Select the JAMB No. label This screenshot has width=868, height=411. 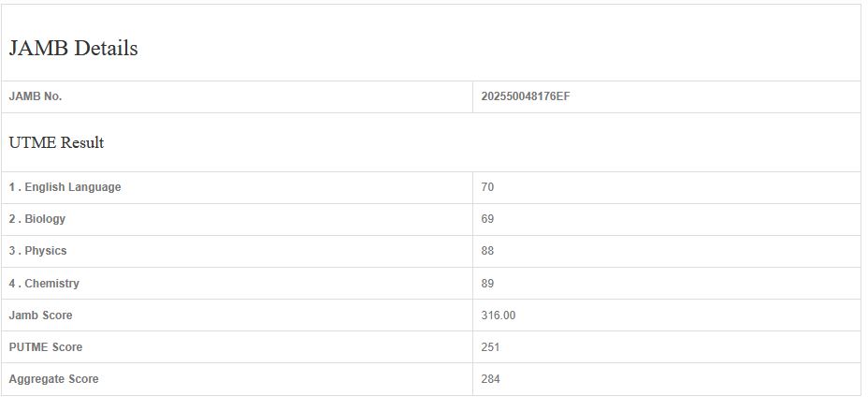(36, 96)
